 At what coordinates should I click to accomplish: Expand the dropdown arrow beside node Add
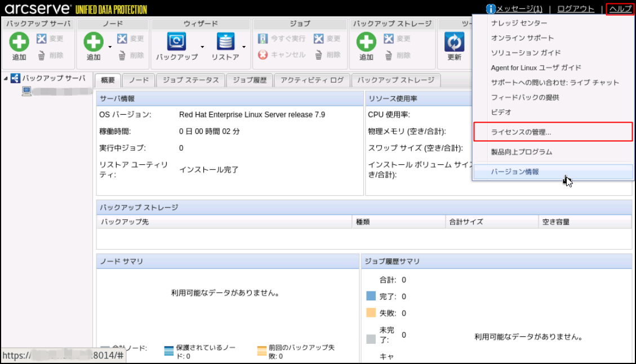coord(110,47)
